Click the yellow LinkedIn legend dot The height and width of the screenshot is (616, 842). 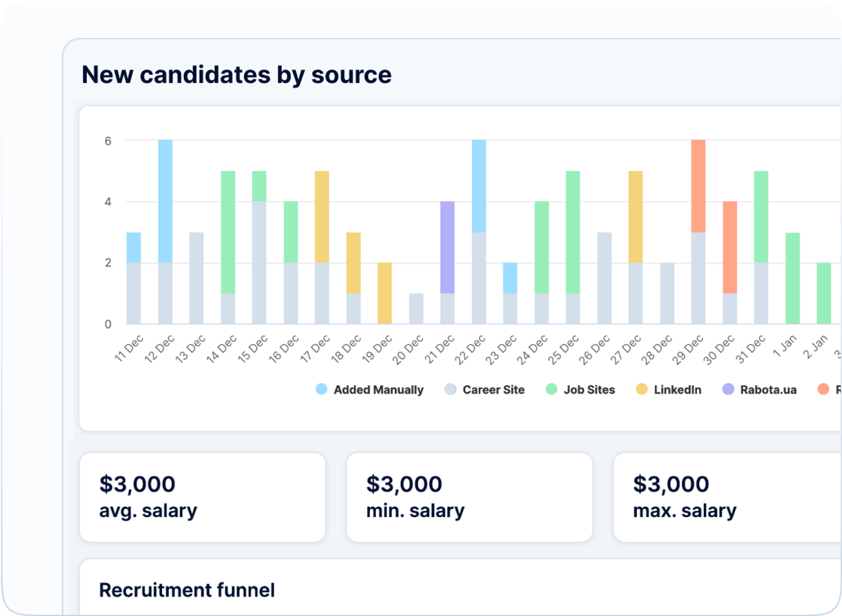pyautogui.click(x=641, y=389)
